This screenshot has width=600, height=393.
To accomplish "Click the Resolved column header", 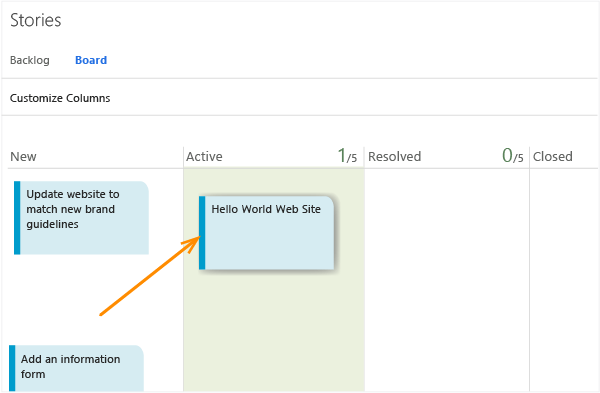I will click(395, 157).
